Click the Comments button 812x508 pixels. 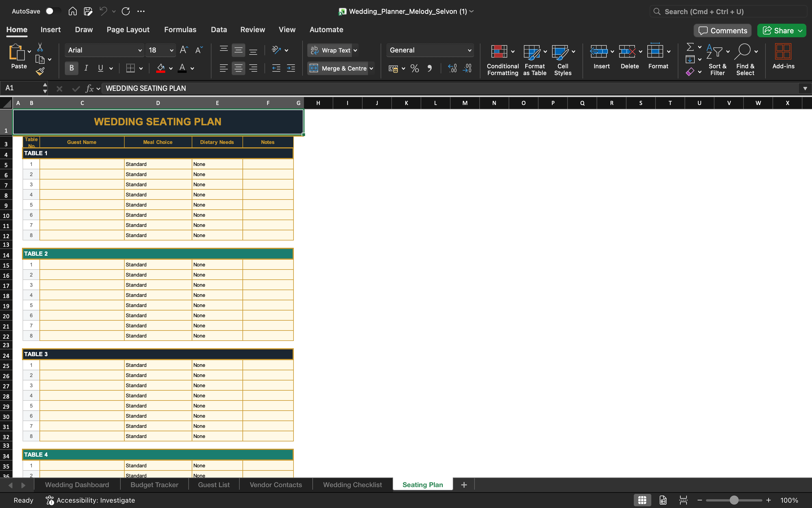click(x=723, y=30)
